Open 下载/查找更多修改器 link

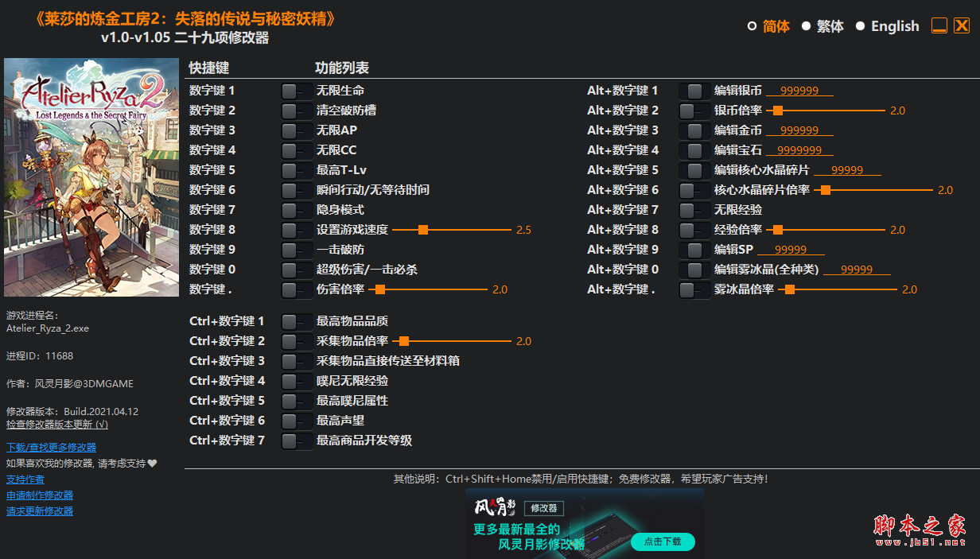[51, 448]
